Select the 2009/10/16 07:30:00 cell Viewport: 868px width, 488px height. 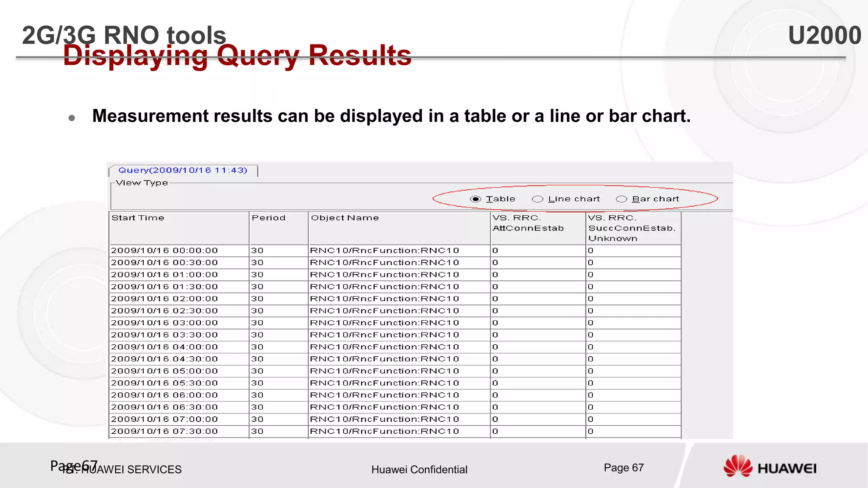point(179,431)
